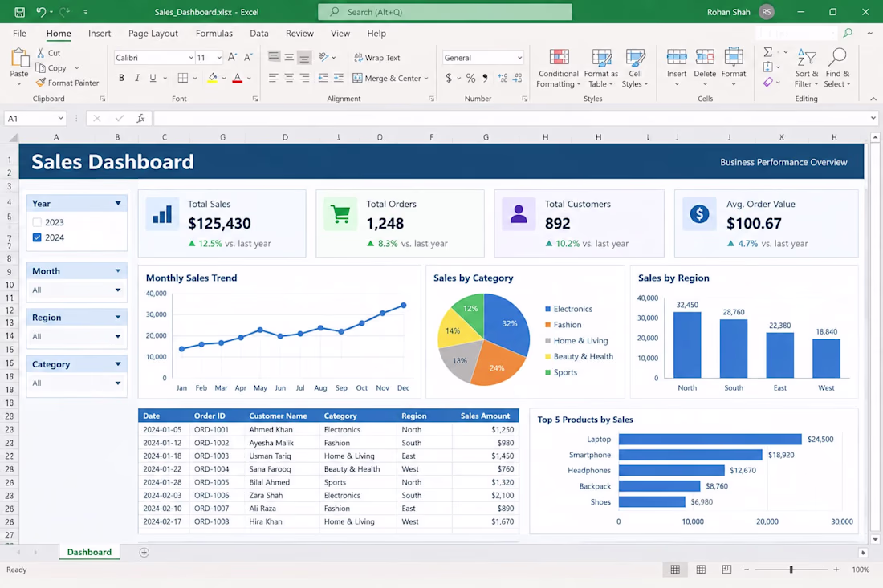Open the Insert ribbon tab

[x=100, y=34]
